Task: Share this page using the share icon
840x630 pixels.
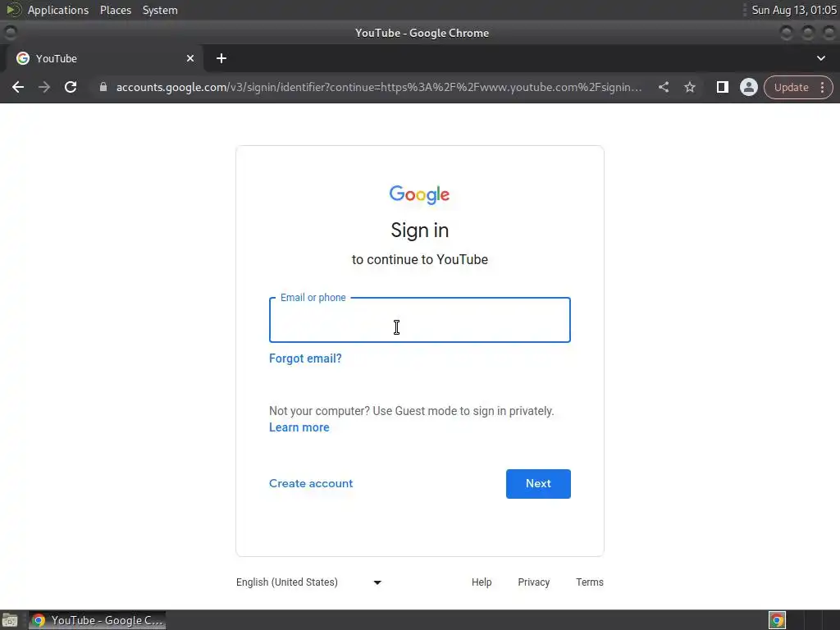Action: tap(663, 87)
